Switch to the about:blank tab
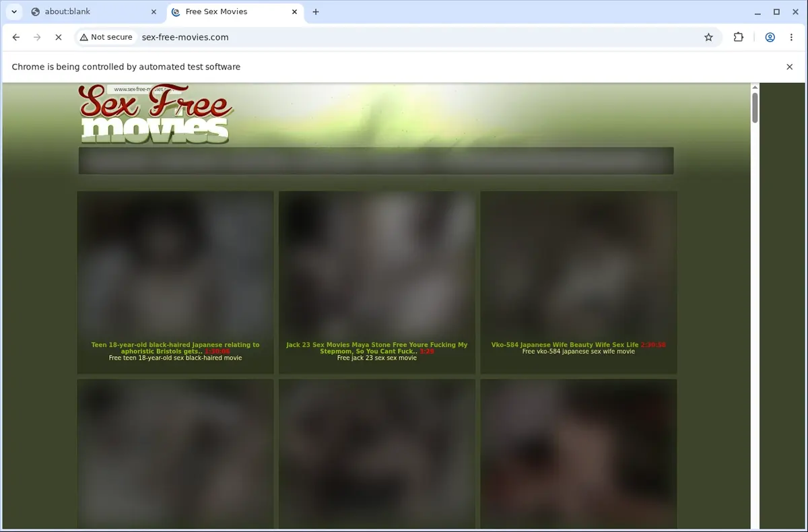This screenshot has height=532, width=808. pos(93,11)
